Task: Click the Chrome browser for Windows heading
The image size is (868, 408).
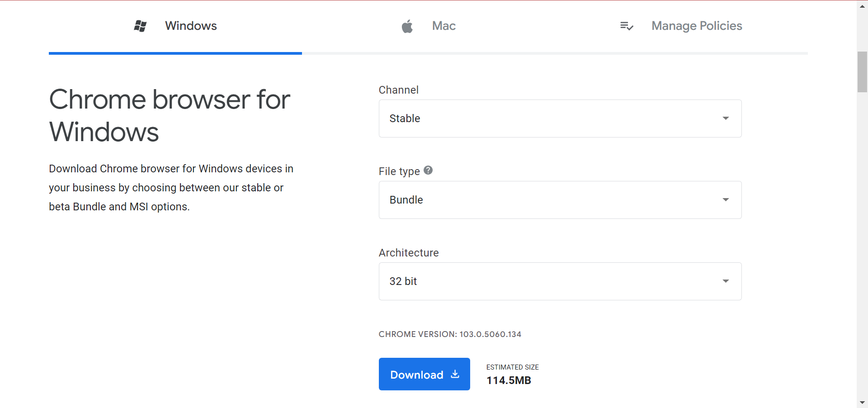Action: [170, 116]
